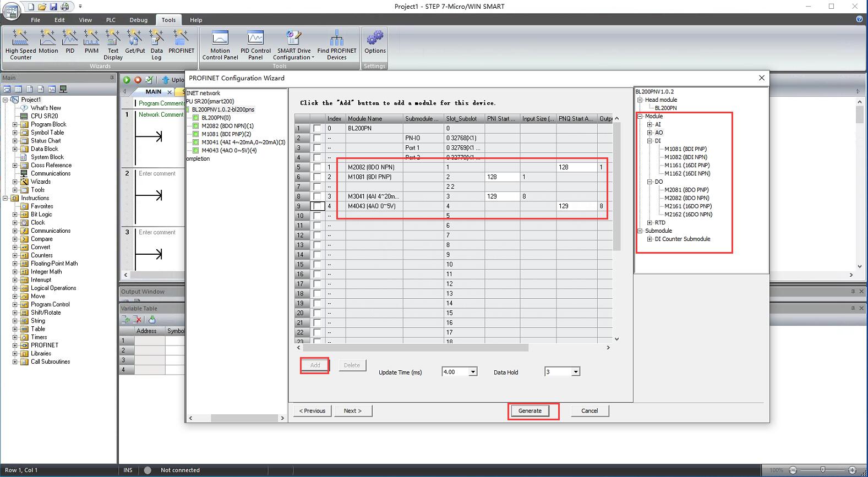
Task: Check the box in table row 12
Action: click(x=317, y=235)
